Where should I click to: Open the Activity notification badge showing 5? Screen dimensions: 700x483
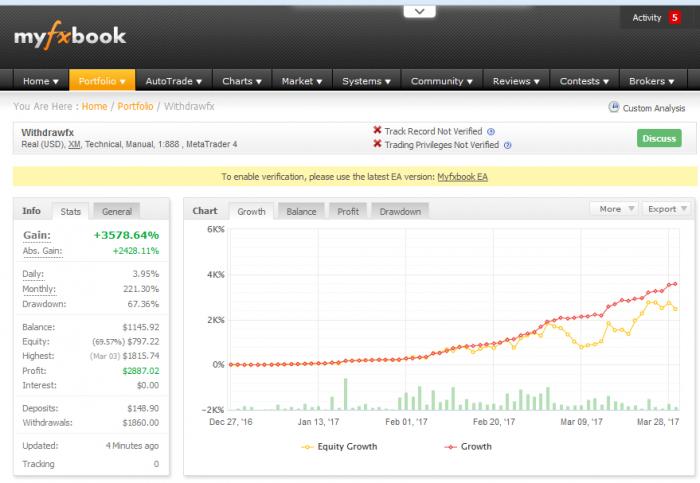(674, 17)
